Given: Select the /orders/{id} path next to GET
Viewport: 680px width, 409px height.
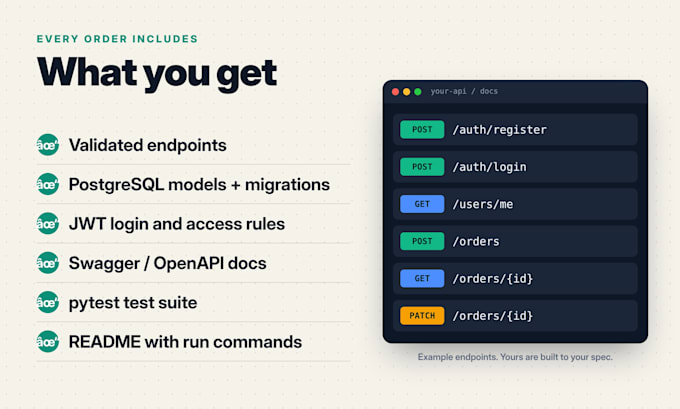Looking at the screenshot, I should point(493,278).
